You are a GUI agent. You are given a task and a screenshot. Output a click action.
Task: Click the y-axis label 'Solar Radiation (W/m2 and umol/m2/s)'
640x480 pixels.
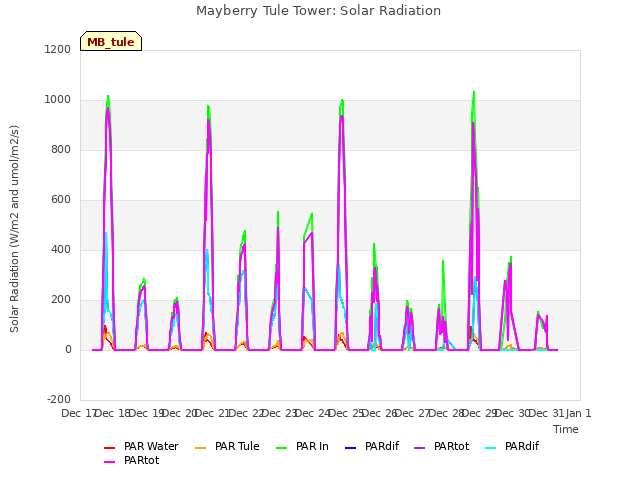14,229
